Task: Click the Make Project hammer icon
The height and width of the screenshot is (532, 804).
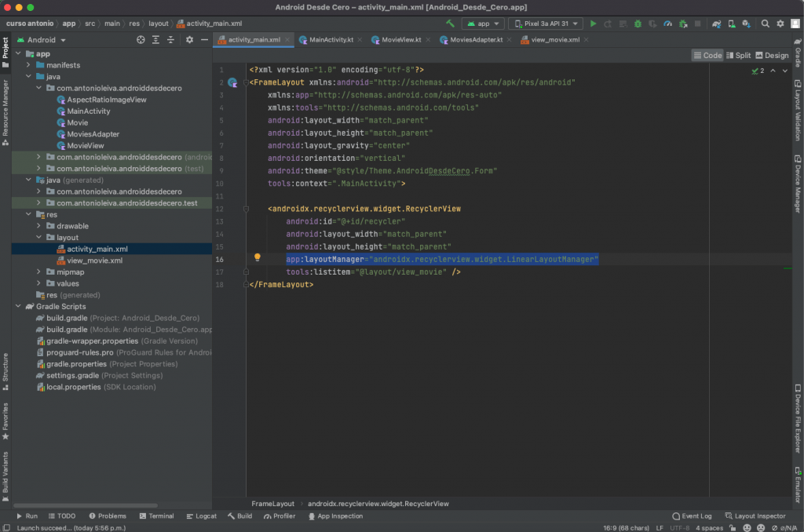Action: pos(450,24)
